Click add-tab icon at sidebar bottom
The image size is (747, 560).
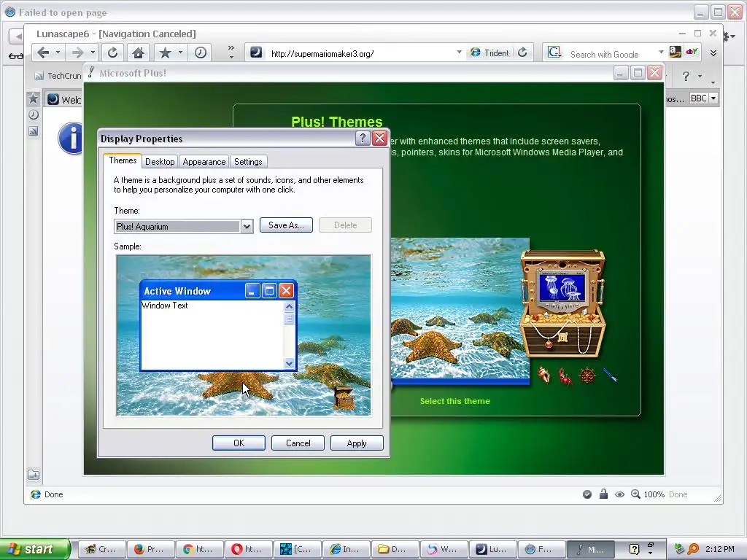tap(34, 475)
